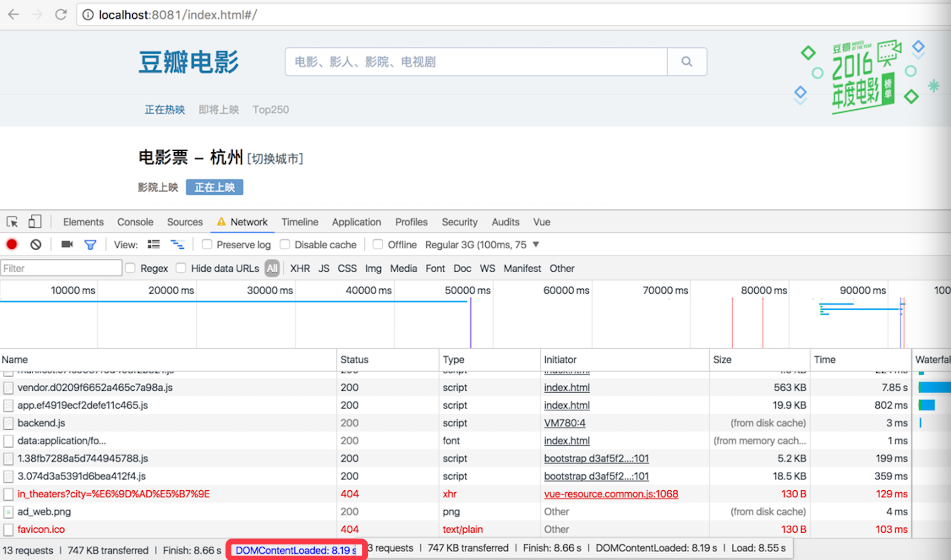This screenshot has width=951, height=560.
Task: Filter requests by Doc
Action: (462, 268)
